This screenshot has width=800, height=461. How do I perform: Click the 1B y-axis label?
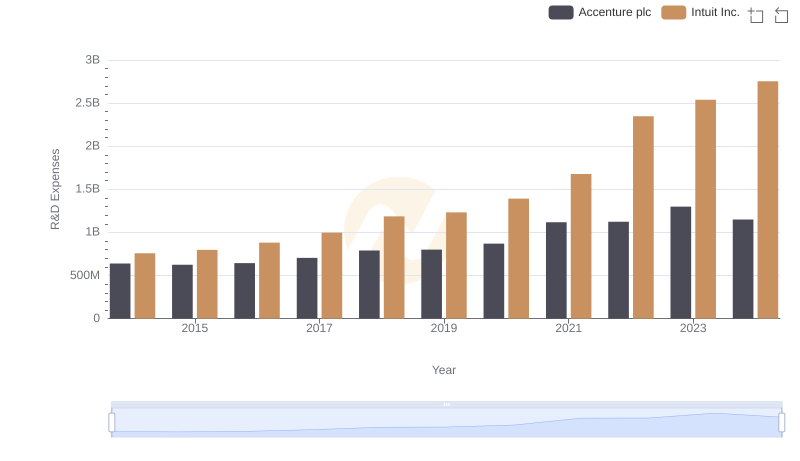click(92, 232)
